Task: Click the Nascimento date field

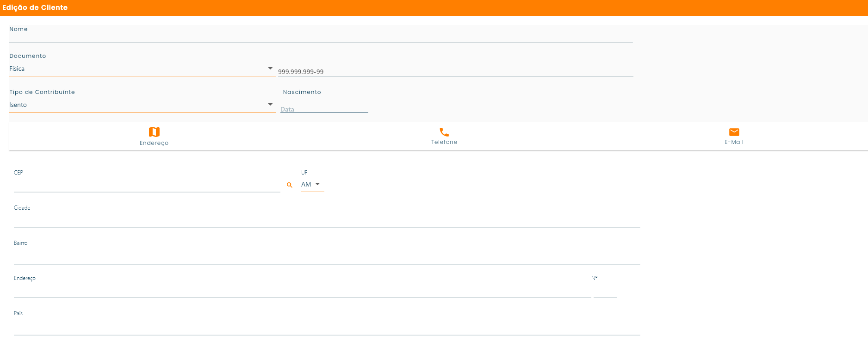Action: (324, 109)
